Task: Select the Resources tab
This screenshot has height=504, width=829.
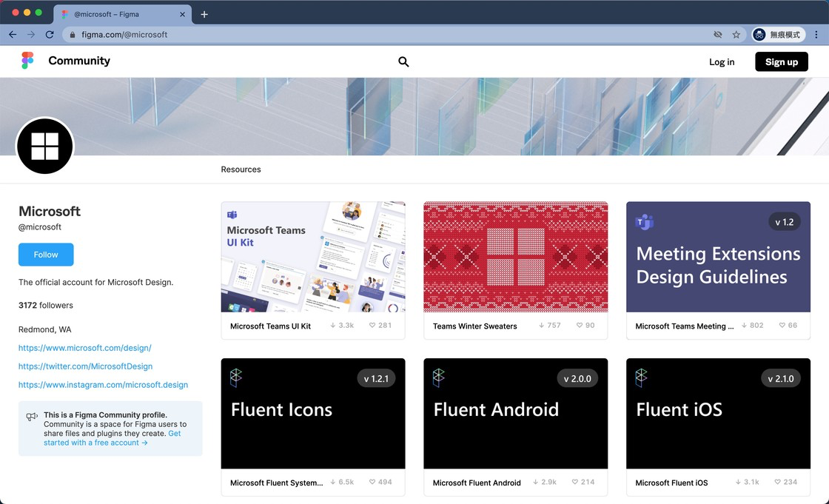Action: pyautogui.click(x=241, y=169)
